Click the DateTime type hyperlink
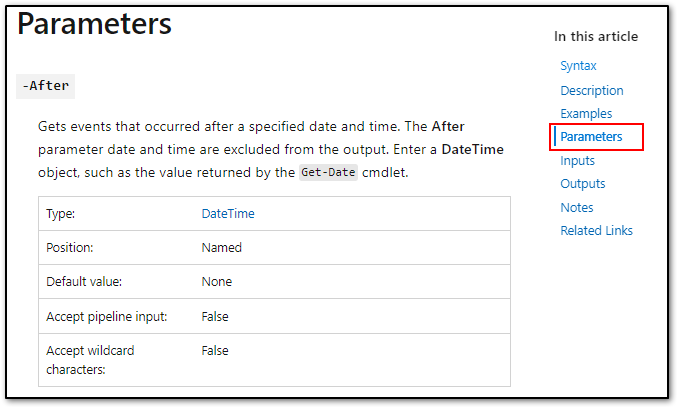This screenshot has width=678, height=408. pos(228,214)
